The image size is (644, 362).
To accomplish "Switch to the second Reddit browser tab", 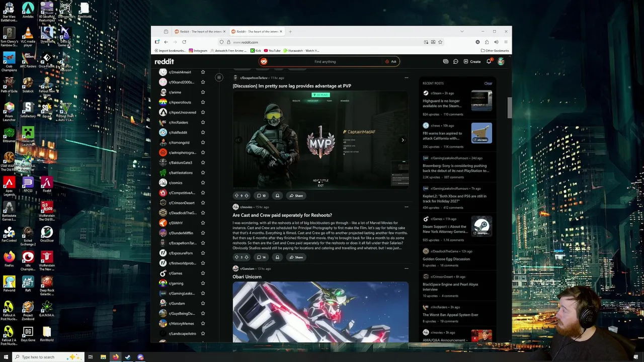I will 256,32.
